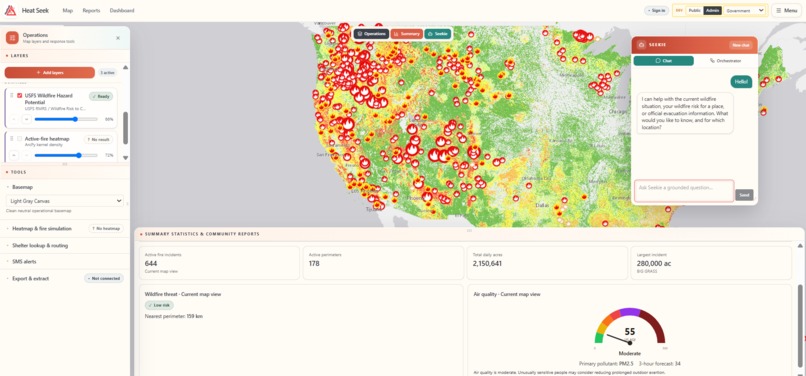
Task: Open the Dashboard menu item
Action: point(122,10)
